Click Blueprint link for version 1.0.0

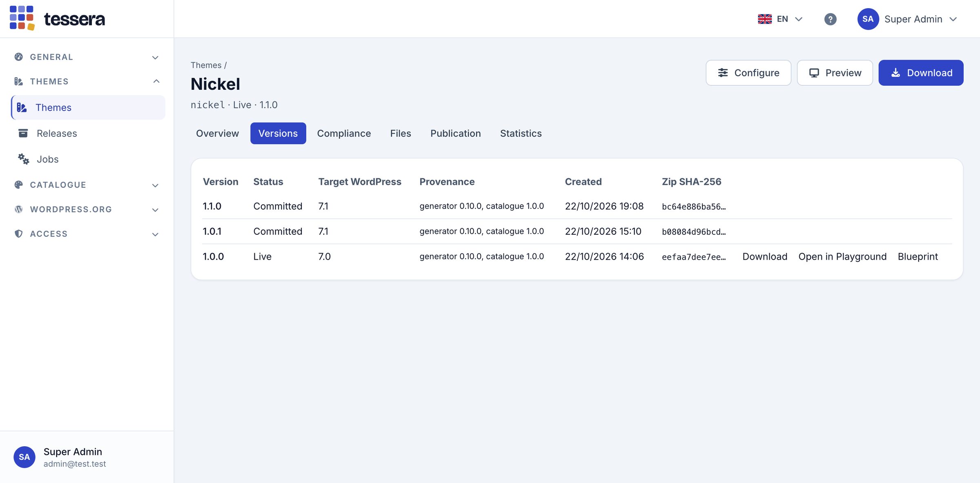918,256
